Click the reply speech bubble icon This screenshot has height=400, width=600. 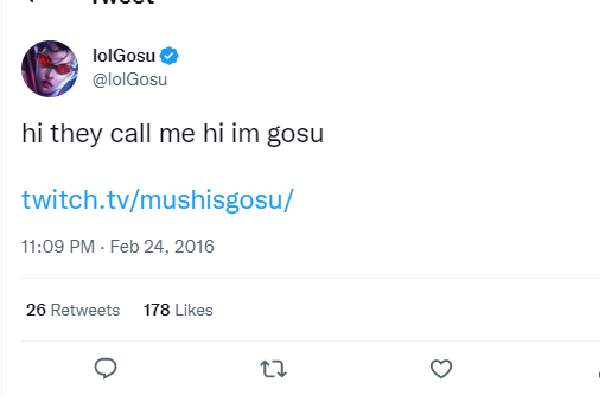coord(107,370)
